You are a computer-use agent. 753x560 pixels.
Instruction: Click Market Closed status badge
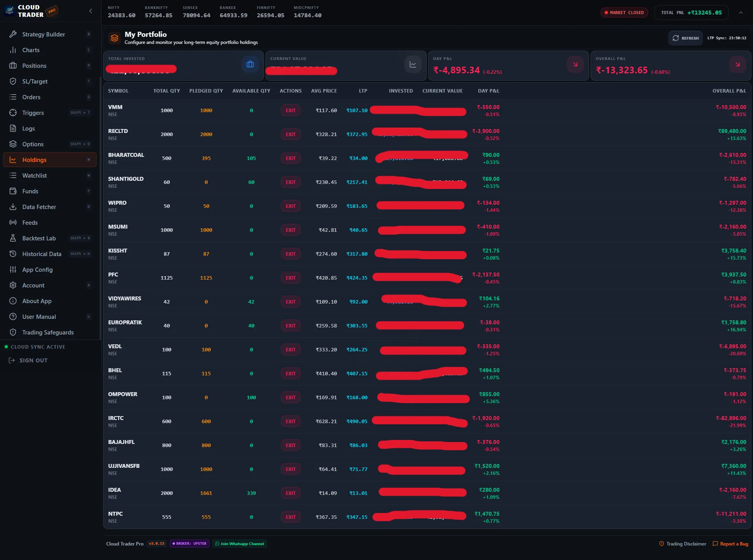pyautogui.click(x=624, y=13)
